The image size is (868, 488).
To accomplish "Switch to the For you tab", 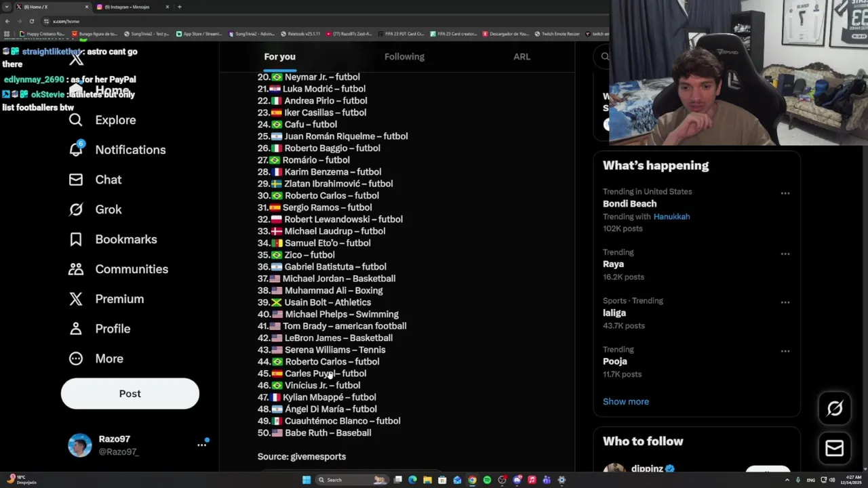I will [279, 56].
